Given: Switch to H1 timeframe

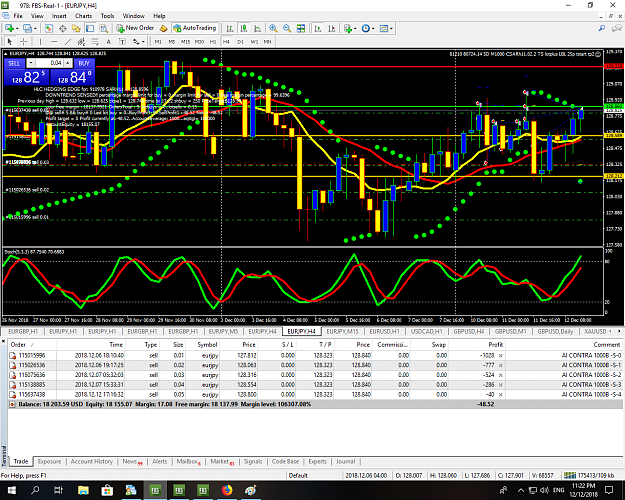Looking at the screenshot, I should pyautogui.click(x=213, y=41).
